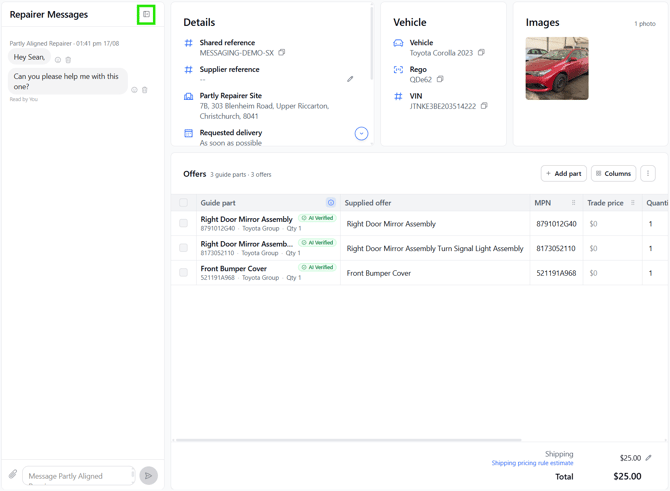Image resolution: width=670 pixels, height=491 pixels.
Task: Open the Trade price column menu handle
Action: tap(633, 203)
